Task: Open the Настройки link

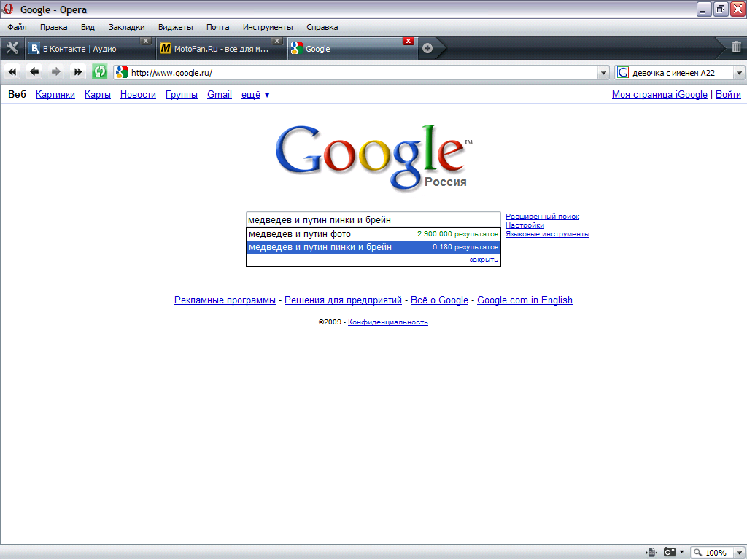Action: [525, 225]
